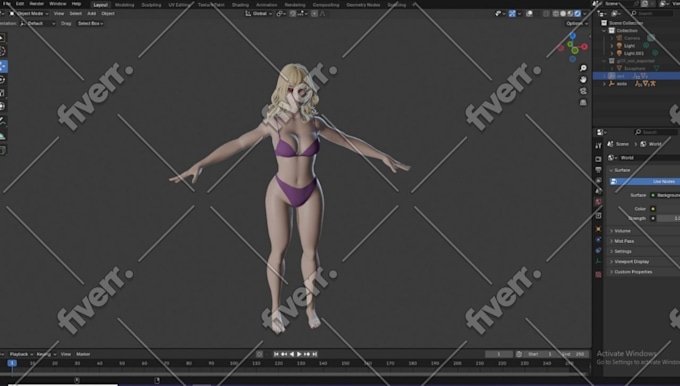Select the Move tool in left toolbar
Screen dimensions: 680x386
3,66
